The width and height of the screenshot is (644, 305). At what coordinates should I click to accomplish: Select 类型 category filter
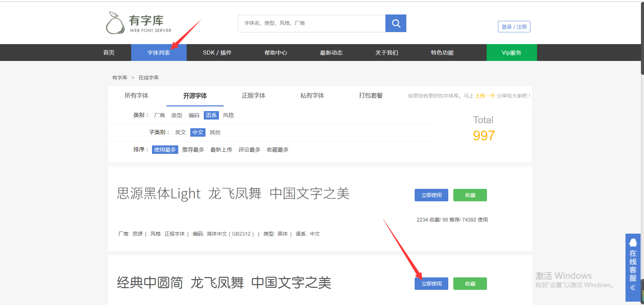click(x=177, y=115)
